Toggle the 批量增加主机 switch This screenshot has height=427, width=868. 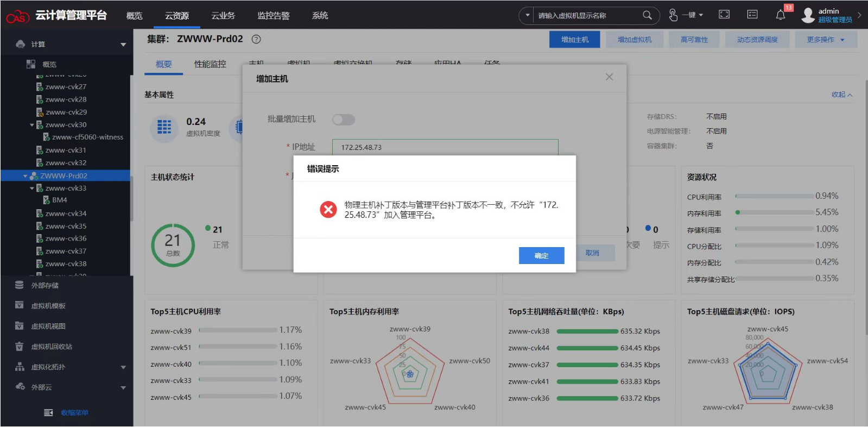click(x=344, y=120)
